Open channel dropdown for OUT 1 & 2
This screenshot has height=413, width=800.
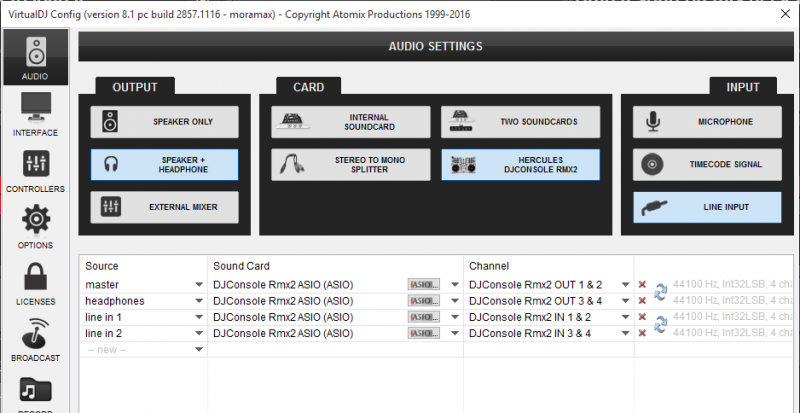pyautogui.click(x=626, y=285)
